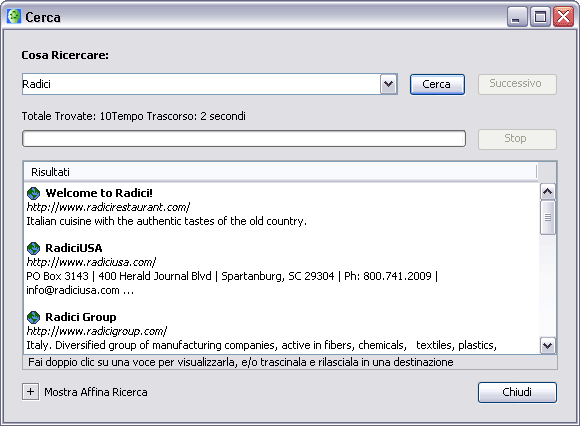
Task: Close the Cerca window with X
Action: [x=563, y=17]
